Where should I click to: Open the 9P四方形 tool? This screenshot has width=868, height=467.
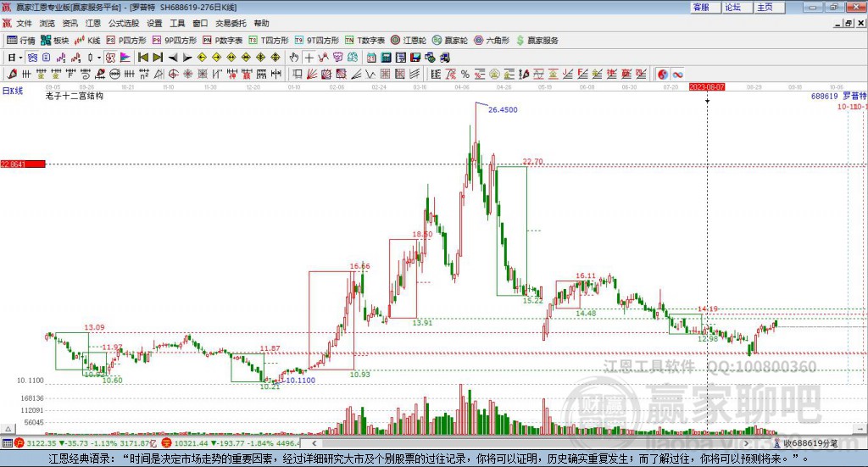point(175,41)
